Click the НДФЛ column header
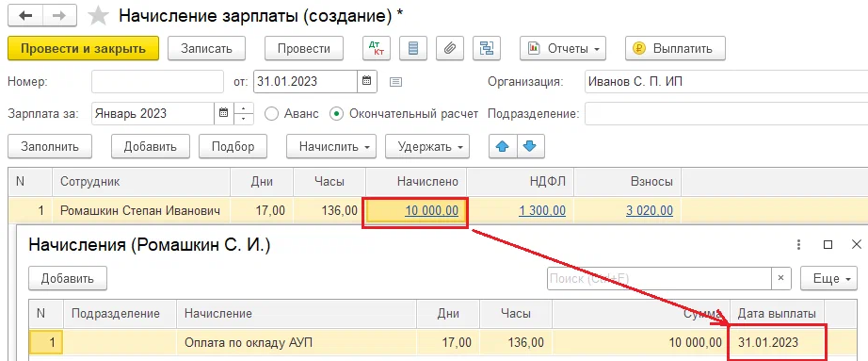868x361 pixels. [521, 182]
